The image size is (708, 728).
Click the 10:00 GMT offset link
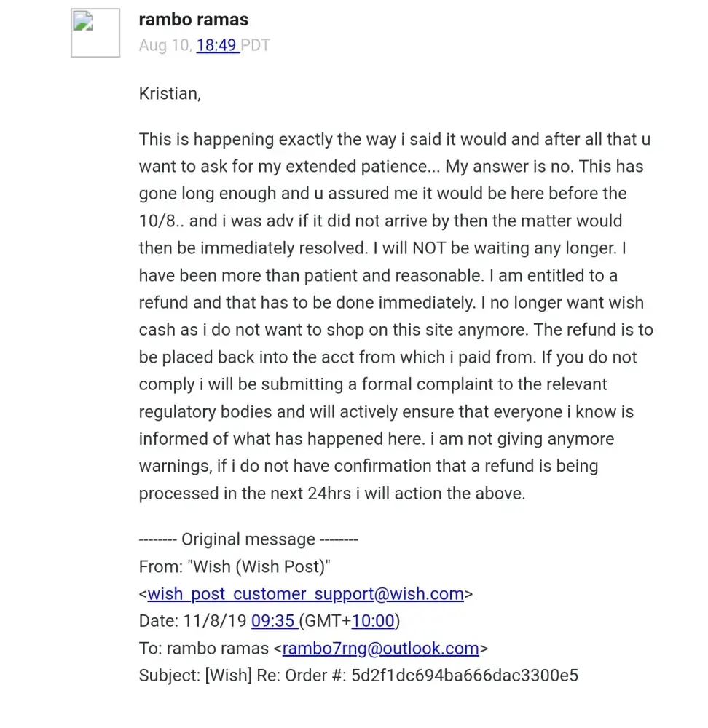[372, 621]
